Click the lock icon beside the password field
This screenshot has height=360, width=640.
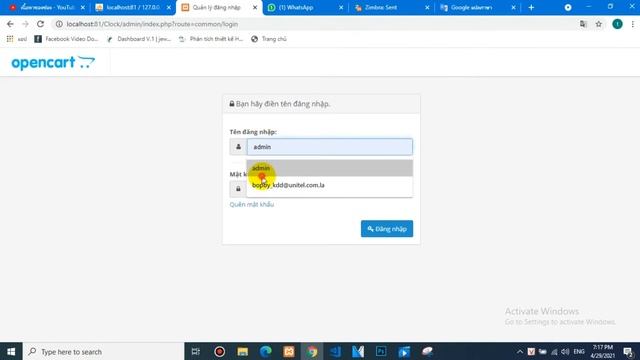[x=238, y=189]
